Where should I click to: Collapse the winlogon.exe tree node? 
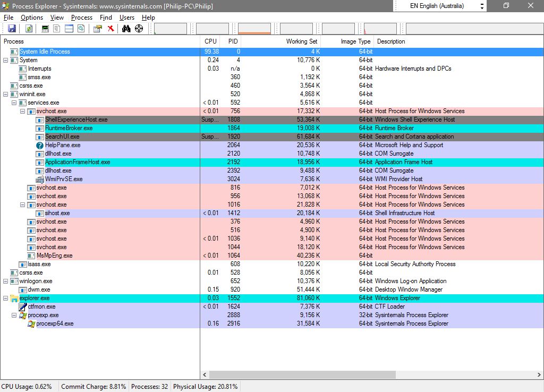pos(5,282)
